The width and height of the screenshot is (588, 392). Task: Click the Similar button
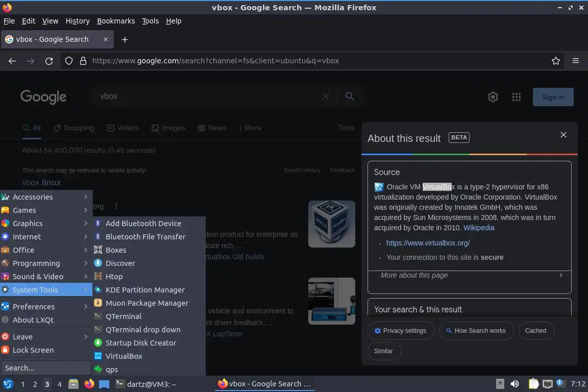click(384, 351)
